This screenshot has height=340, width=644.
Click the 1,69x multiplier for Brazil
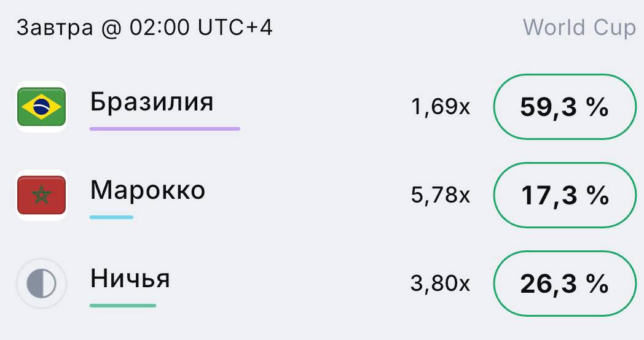click(440, 107)
